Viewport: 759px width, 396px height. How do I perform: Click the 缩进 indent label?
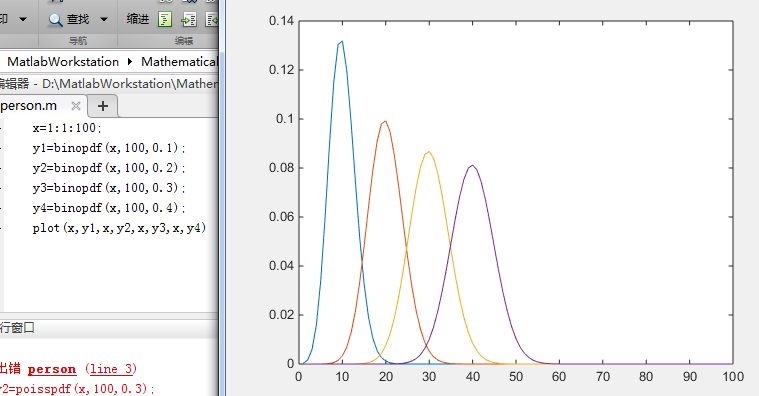[137, 19]
